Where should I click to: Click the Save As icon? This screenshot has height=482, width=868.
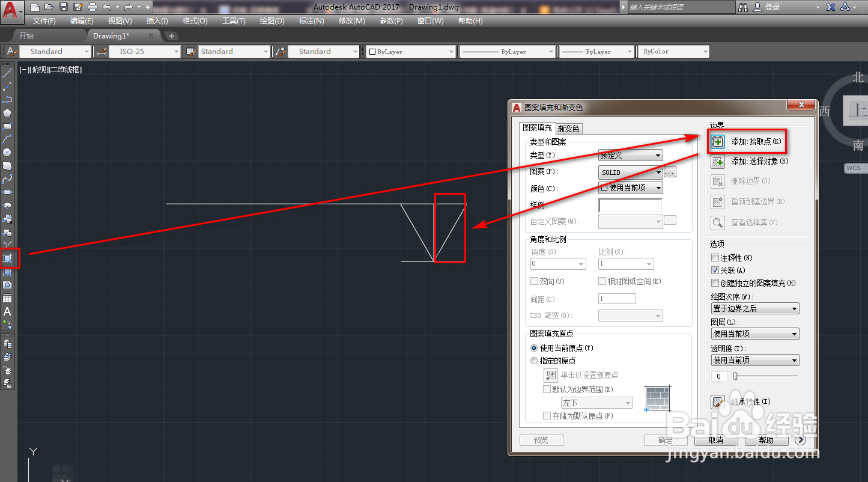78,7
